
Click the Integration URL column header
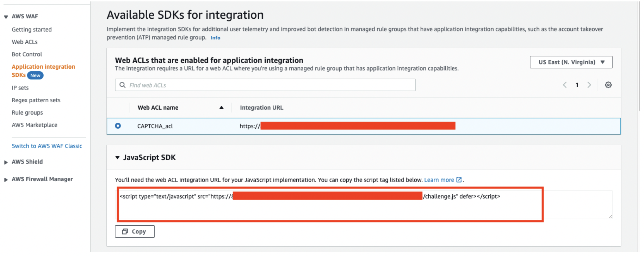pyautogui.click(x=261, y=108)
